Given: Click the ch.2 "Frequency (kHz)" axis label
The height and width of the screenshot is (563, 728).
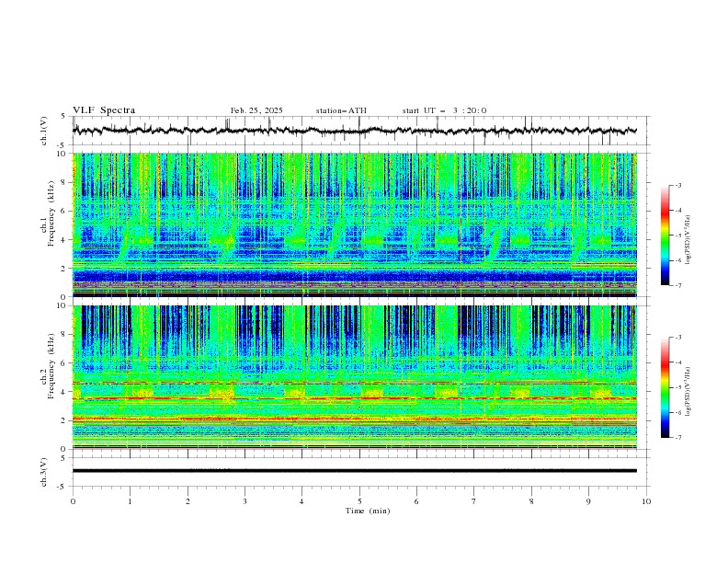Looking at the screenshot, I should click(51, 366).
